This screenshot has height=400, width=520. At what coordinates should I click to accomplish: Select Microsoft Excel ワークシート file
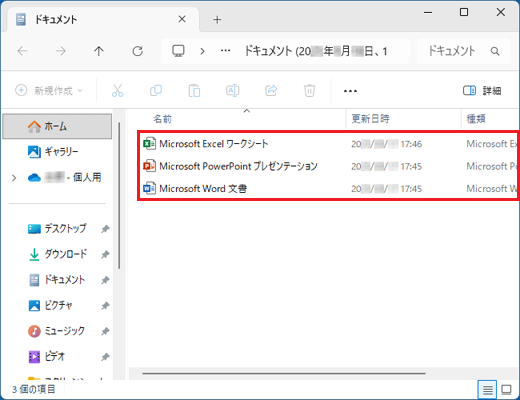point(214,144)
